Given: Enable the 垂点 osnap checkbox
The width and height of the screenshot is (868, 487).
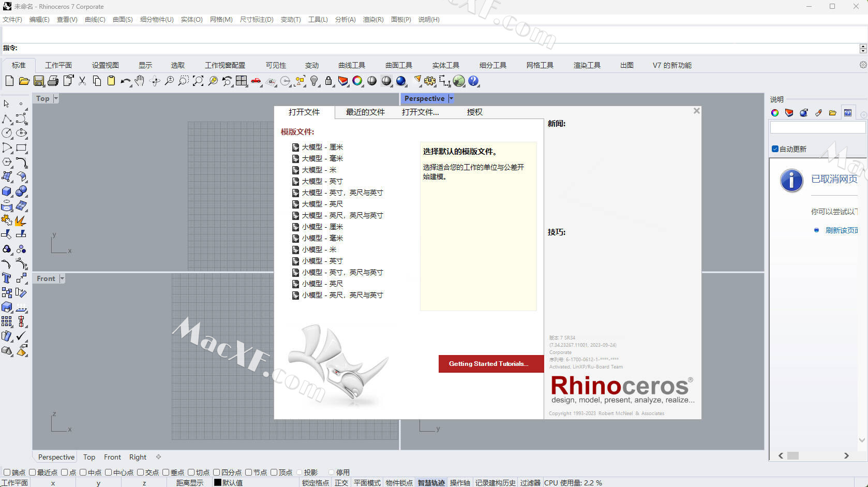Looking at the screenshot, I should tap(166, 472).
